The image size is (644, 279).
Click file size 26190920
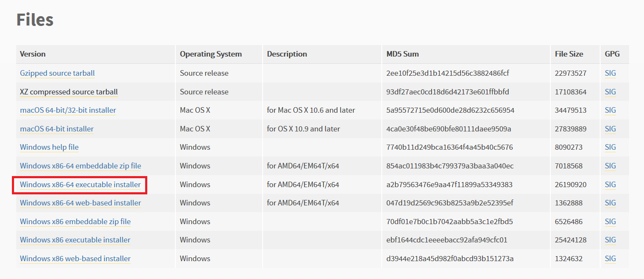click(x=571, y=185)
